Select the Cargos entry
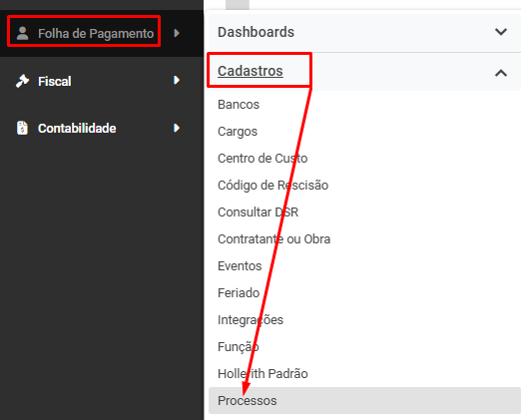Screen dimensions: 521x420 (x=238, y=132)
